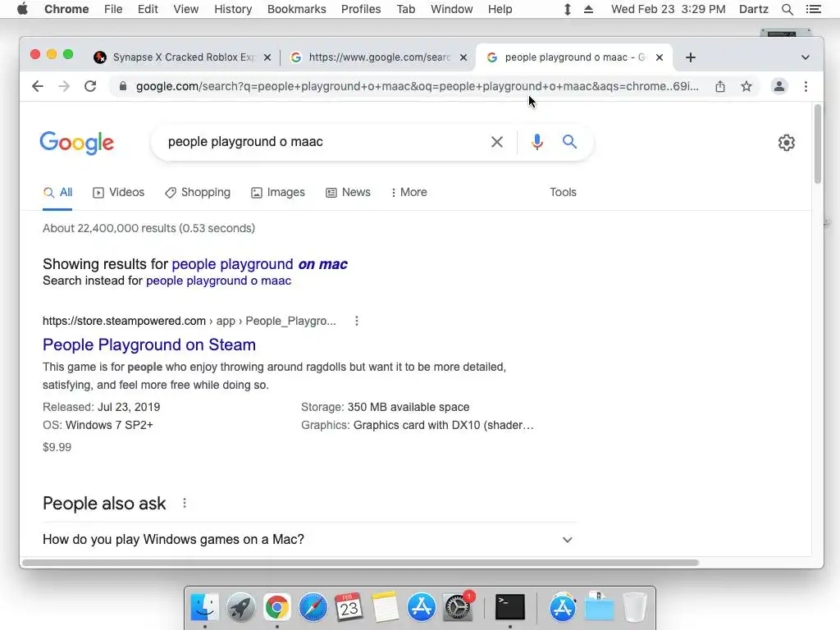Click into the Google search text field
Image resolution: width=840 pixels, height=630 pixels.
click(x=325, y=142)
